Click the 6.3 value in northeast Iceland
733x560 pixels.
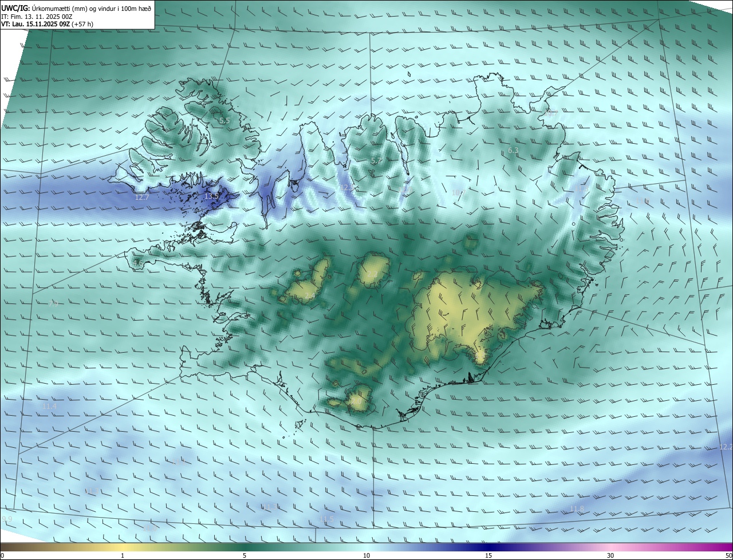[513, 151]
